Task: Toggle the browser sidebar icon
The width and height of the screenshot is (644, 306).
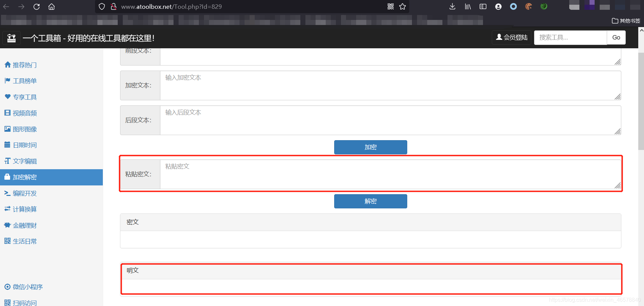Action: [x=483, y=6]
